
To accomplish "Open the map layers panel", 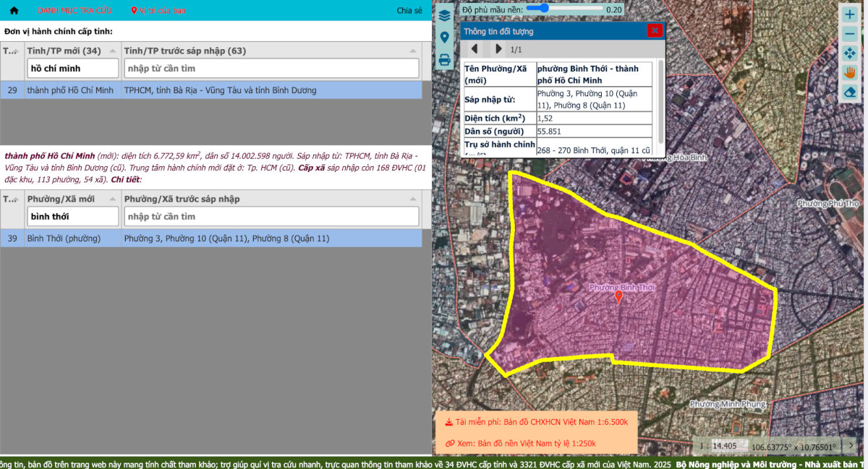I will point(444,14).
